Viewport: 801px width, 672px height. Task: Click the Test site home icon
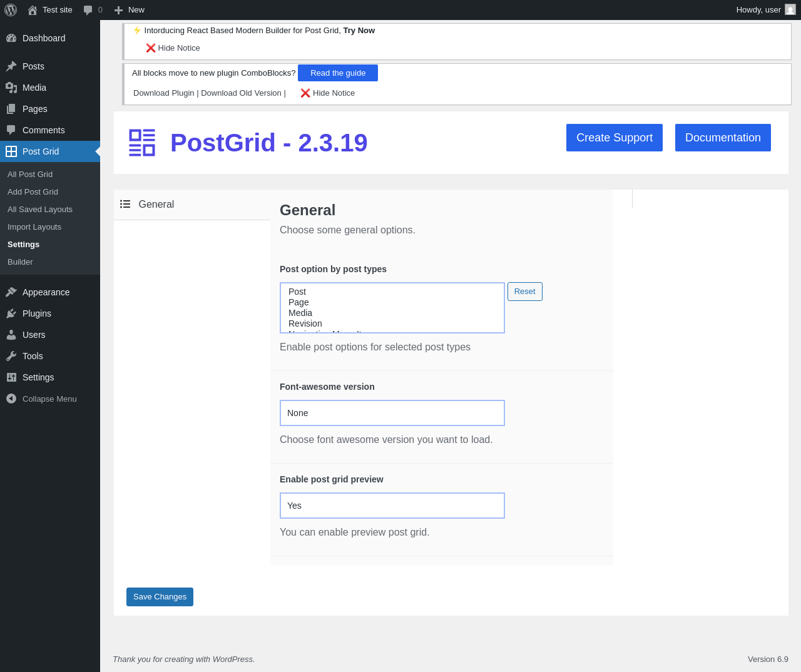(33, 10)
